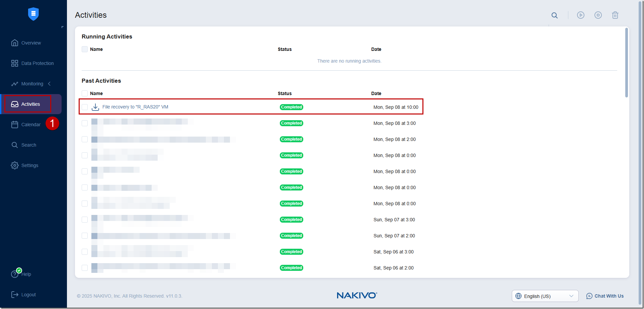Click Past Activities Name column header
This screenshot has width=644, height=309.
tap(96, 93)
